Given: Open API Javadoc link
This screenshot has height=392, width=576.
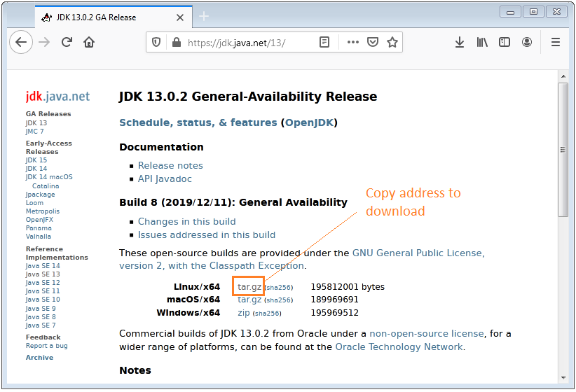Looking at the screenshot, I should point(165,178).
